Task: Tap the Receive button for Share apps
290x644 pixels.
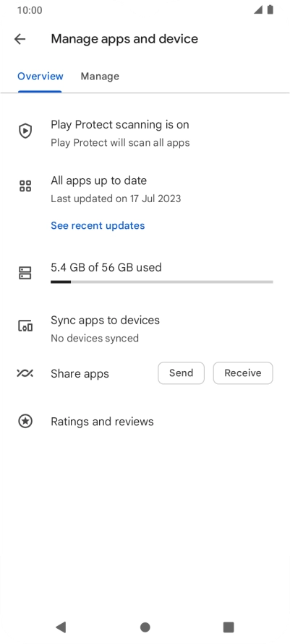Action: [243, 373]
